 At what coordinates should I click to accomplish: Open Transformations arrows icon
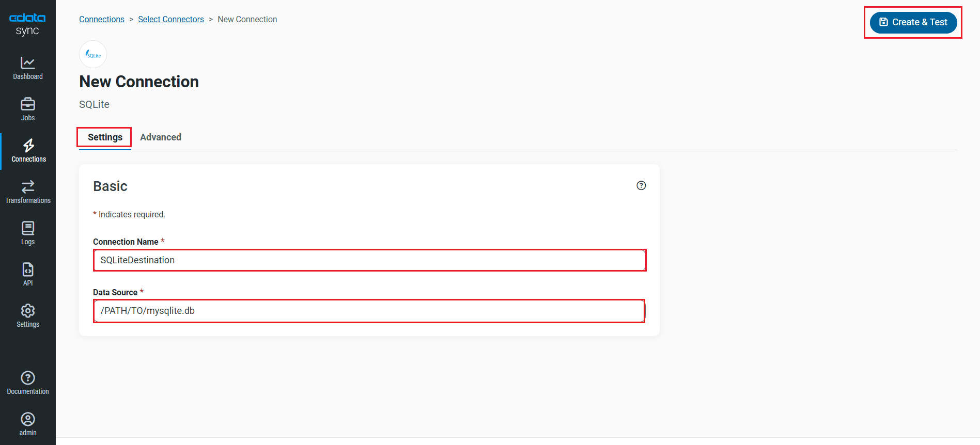pyautogui.click(x=28, y=186)
